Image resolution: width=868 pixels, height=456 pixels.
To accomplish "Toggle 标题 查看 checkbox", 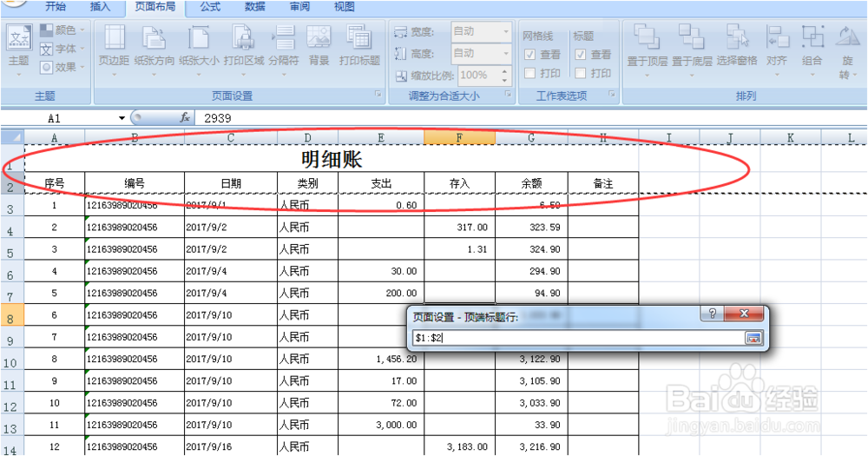I will 580,55.
